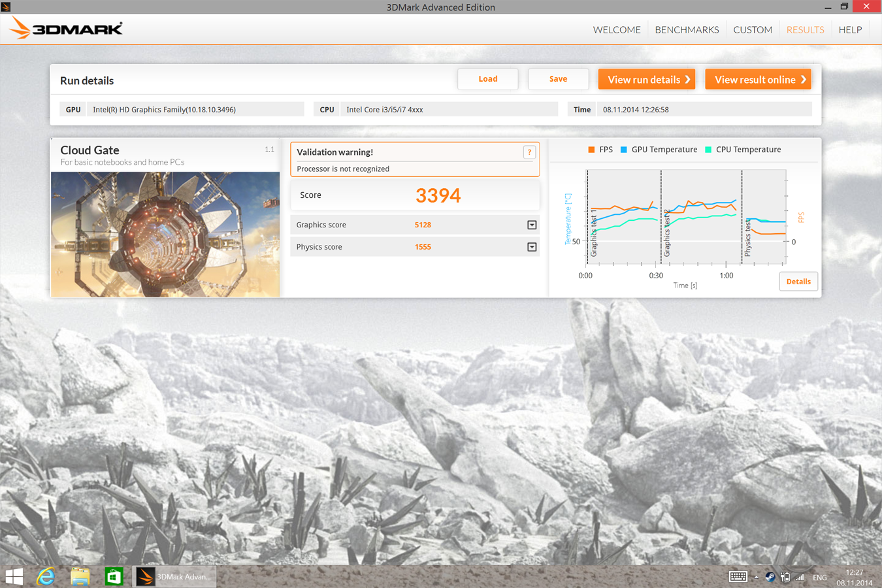This screenshot has width=882, height=588.
Task: Click the blue GPU Temperature legend swatch
Action: click(623, 150)
